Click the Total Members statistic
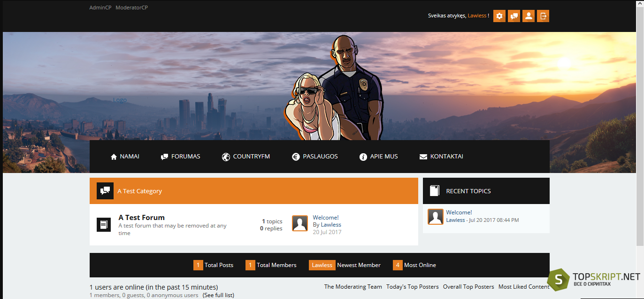Image resolution: width=644 pixels, height=299 pixels. click(271, 265)
